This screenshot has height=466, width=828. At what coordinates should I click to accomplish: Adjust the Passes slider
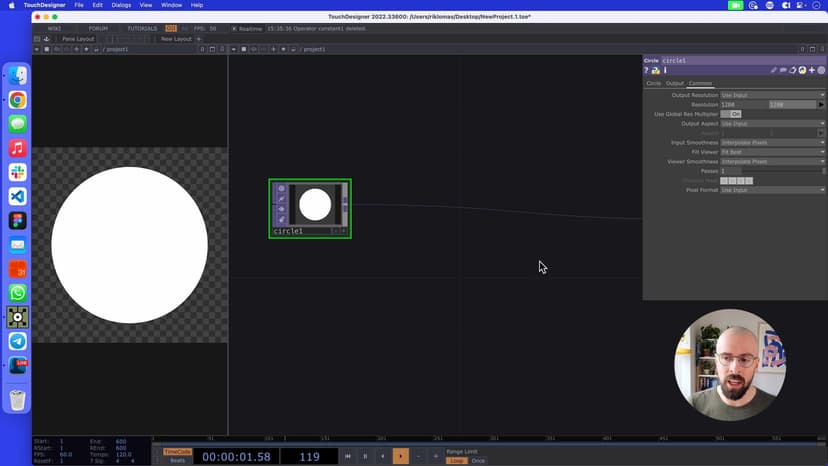click(772, 171)
